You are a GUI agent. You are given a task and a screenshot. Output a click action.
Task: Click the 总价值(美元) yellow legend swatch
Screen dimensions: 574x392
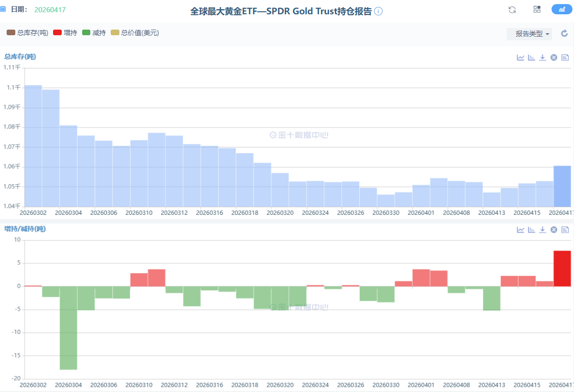pos(115,33)
